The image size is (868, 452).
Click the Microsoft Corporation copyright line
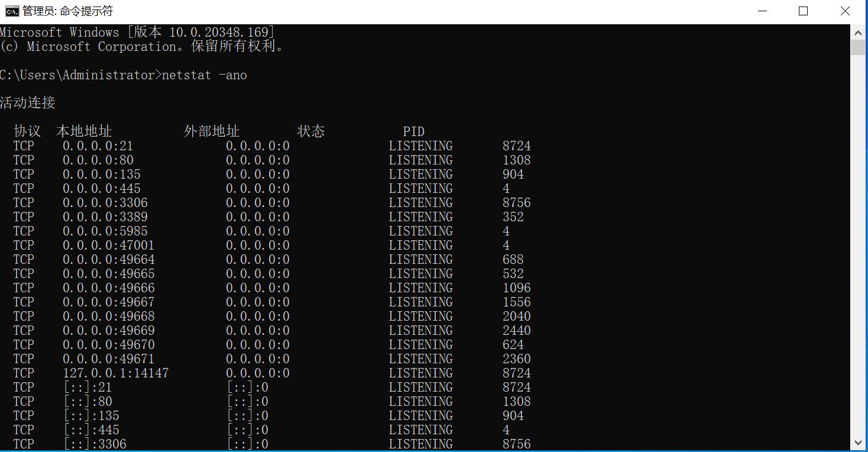click(142, 46)
